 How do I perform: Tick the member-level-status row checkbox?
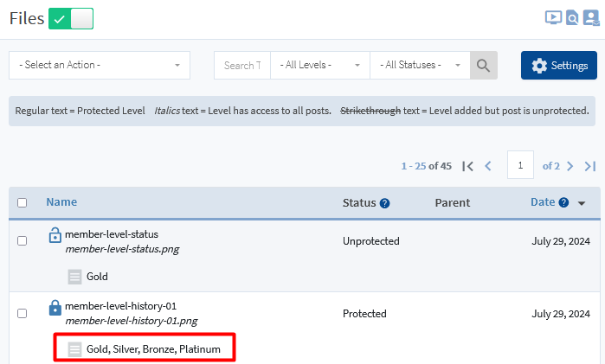pos(22,240)
